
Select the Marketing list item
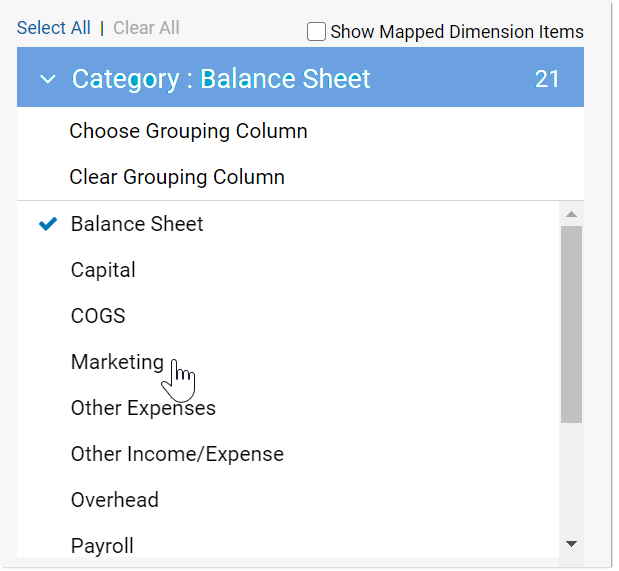pyautogui.click(x=117, y=362)
